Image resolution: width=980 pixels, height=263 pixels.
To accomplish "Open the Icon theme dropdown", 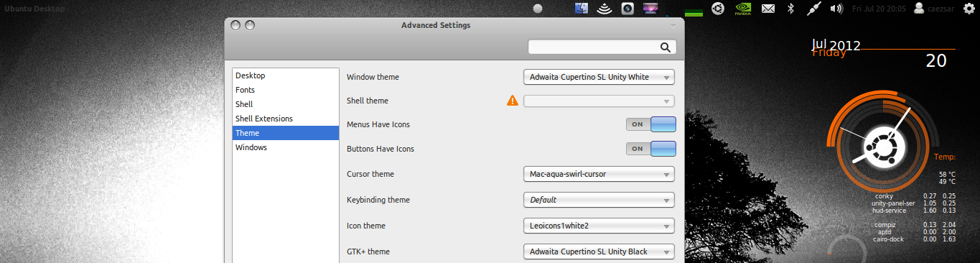I will pyautogui.click(x=599, y=226).
